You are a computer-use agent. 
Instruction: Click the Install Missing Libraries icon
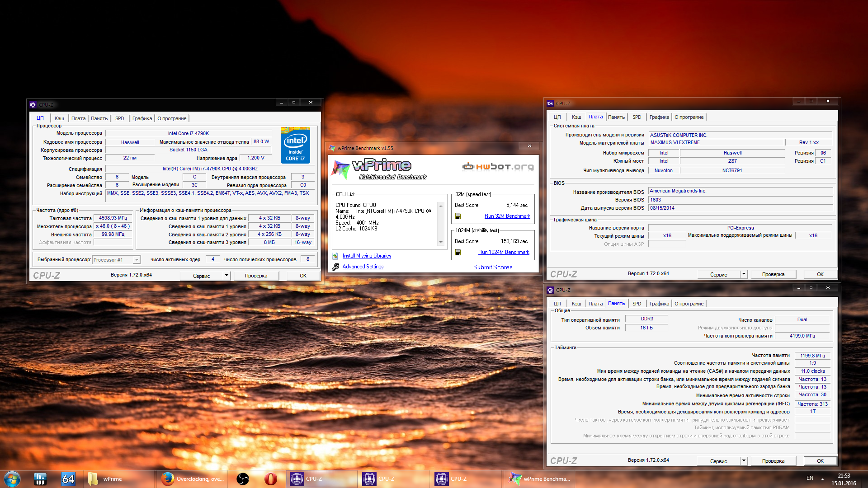pyautogui.click(x=335, y=256)
